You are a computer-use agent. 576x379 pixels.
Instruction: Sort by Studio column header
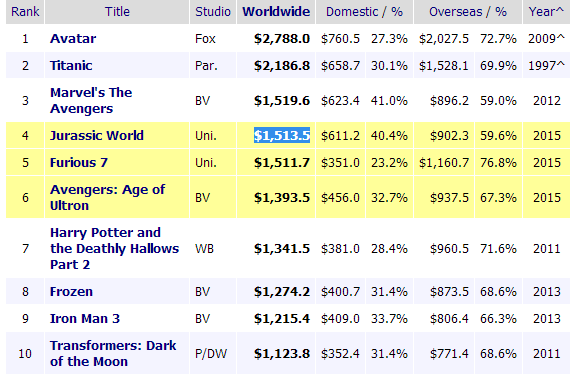213,12
